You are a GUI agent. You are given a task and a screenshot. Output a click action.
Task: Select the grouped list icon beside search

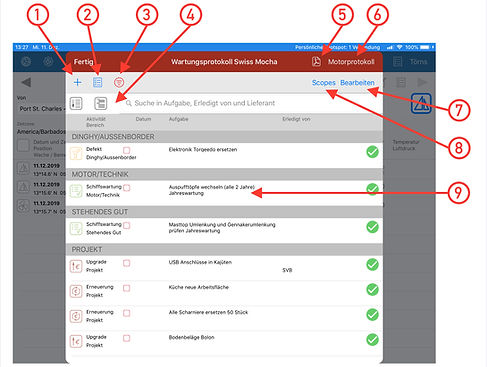[101, 103]
